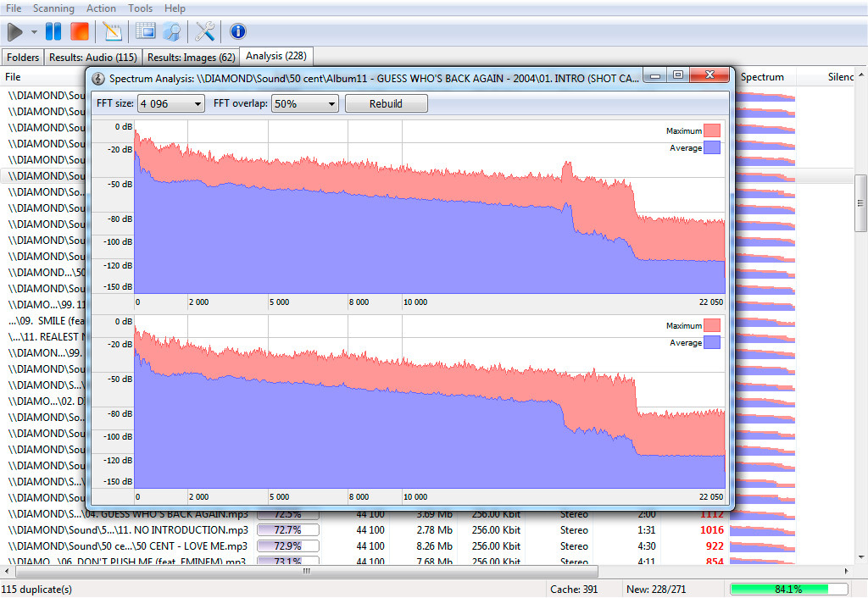Open the Tools menu
868x598 pixels.
click(141, 8)
